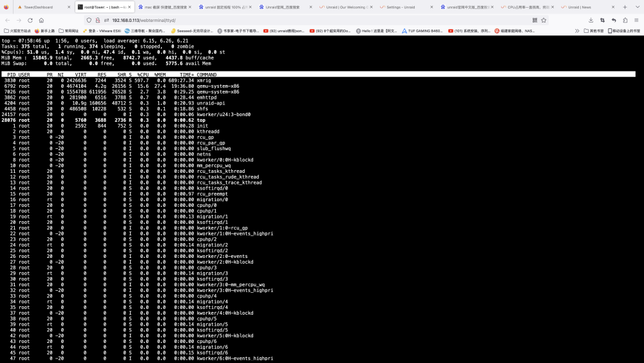Open the 登录 - VMware ESXi bookmark
This screenshot has width=644, height=363.
pos(102,31)
